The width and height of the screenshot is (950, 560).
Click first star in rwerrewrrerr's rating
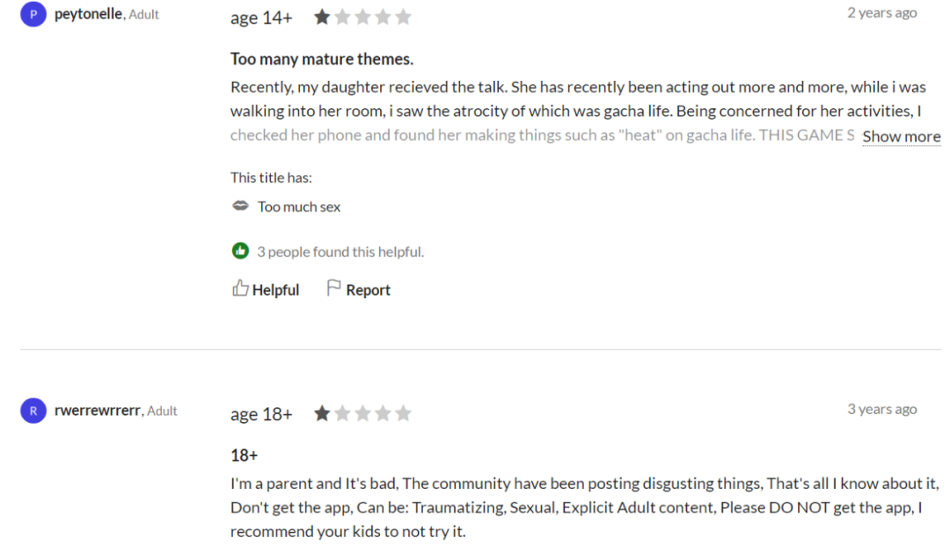click(322, 413)
